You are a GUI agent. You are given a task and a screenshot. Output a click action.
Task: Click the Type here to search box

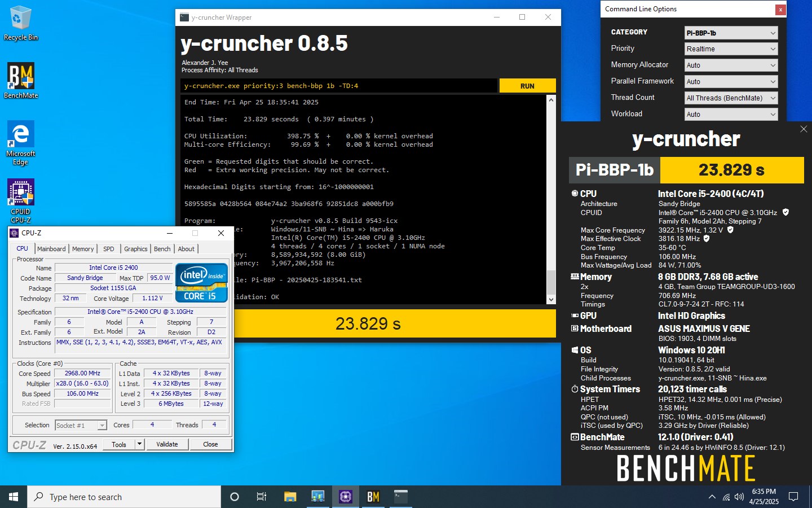pos(124,497)
